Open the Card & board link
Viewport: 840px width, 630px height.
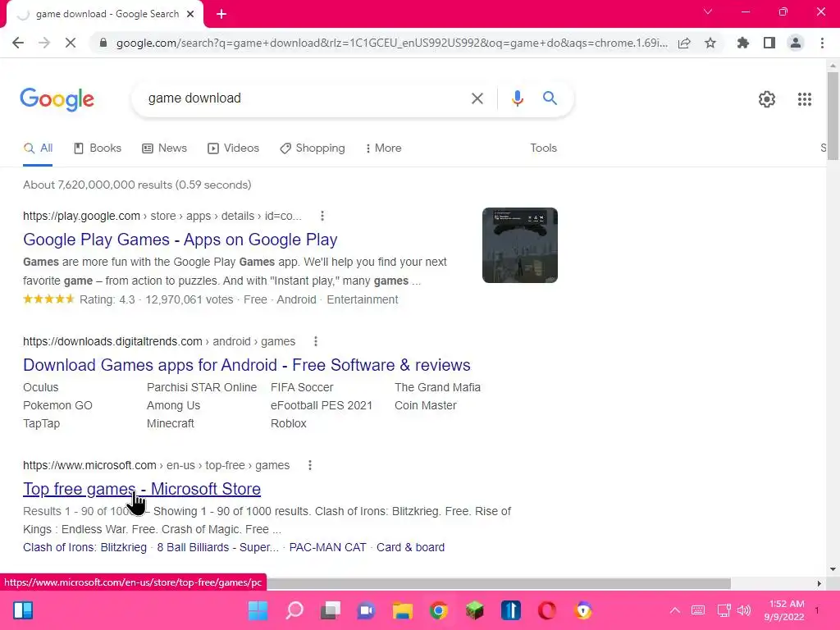[410, 547]
